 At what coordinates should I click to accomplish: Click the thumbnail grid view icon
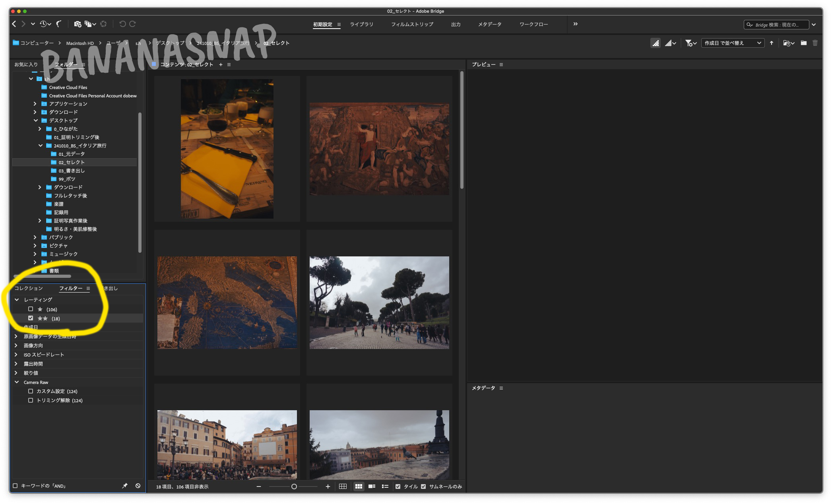(x=357, y=486)
